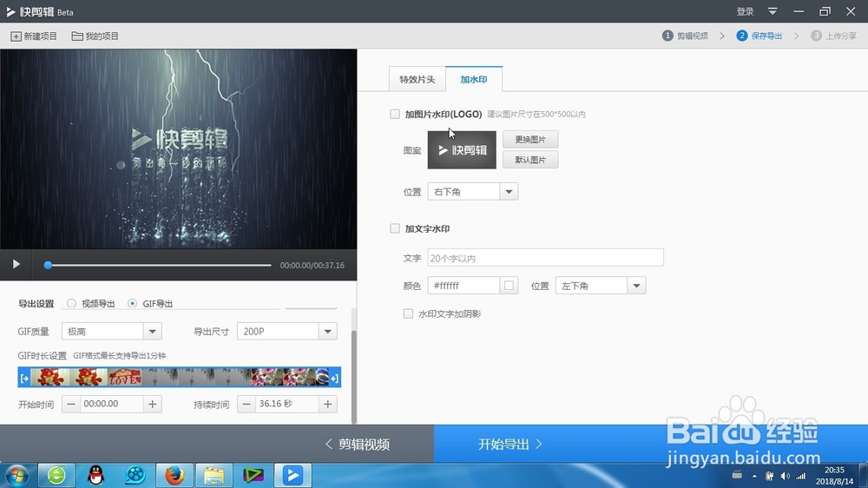Switch to the 特效片头 tab
Image resolution: width=868 pixels, height=488 pixels.
click(418, 79)
